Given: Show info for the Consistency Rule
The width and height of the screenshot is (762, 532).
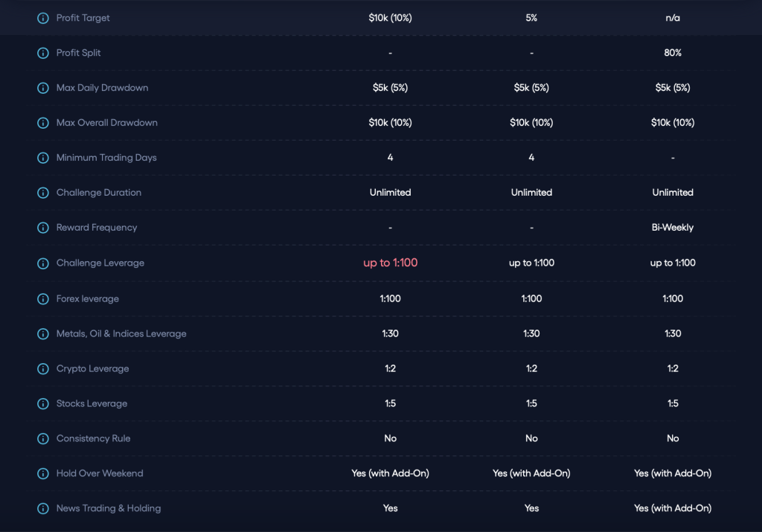Looking at the screenshot, I should click(43, 439).
